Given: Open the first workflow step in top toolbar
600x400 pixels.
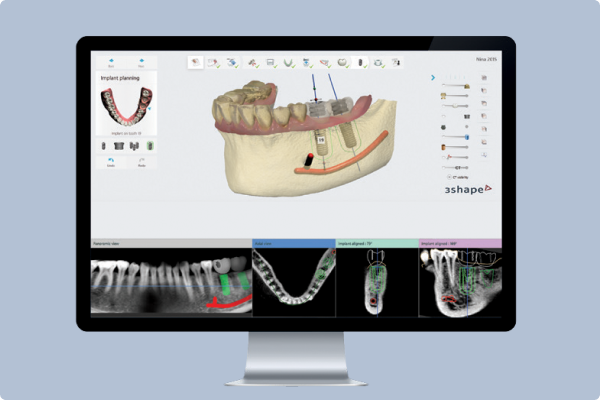Looking at the screenshot, I should point(196,61).
